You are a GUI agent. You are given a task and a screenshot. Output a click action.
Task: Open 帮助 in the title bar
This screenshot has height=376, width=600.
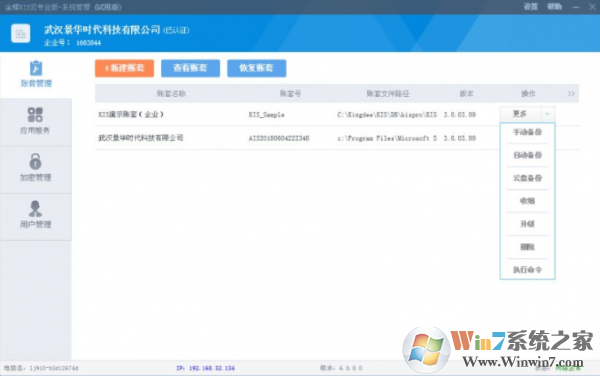(x=554, y=7)
